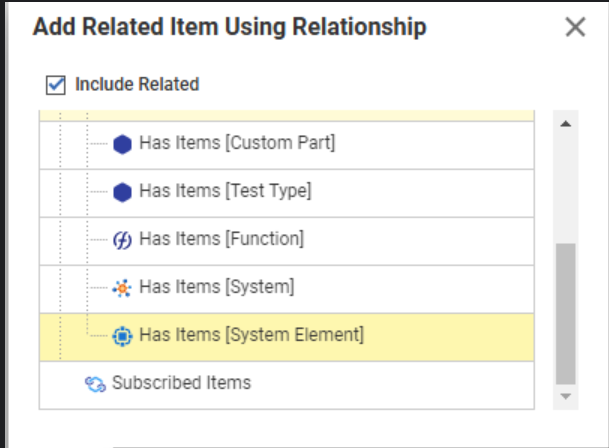This screenshot has height=448, width=609.
Task: Click the scrollbar up arrow
Action: point(565,125)
